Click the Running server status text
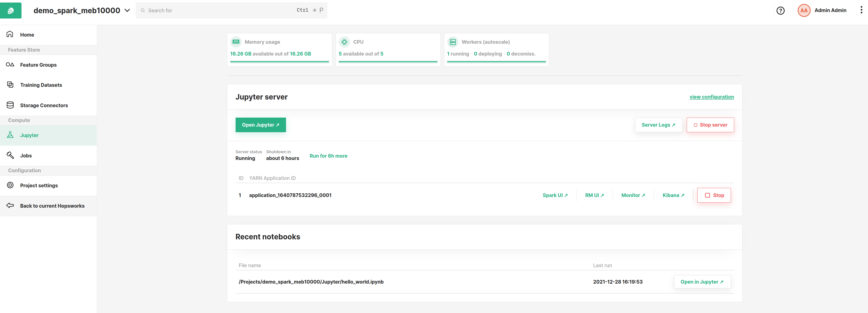Viewport: 868px width, 313px height. 245,158
